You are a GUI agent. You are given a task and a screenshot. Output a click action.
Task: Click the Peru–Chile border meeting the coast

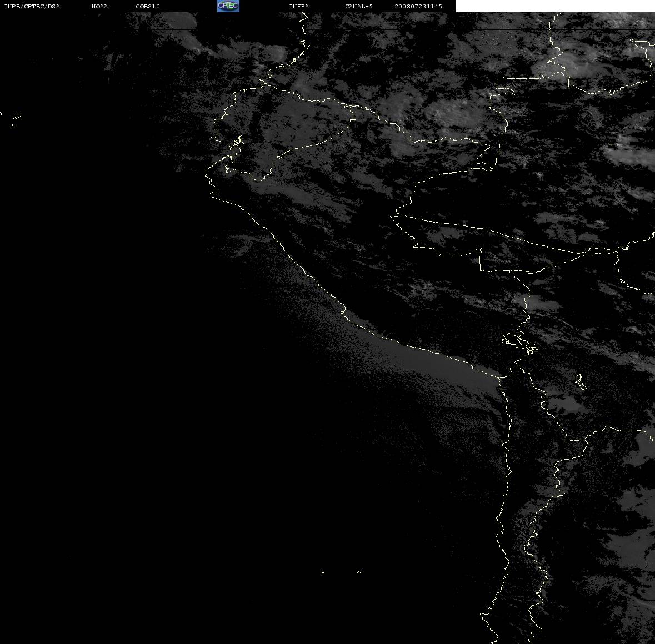[499, 376]
